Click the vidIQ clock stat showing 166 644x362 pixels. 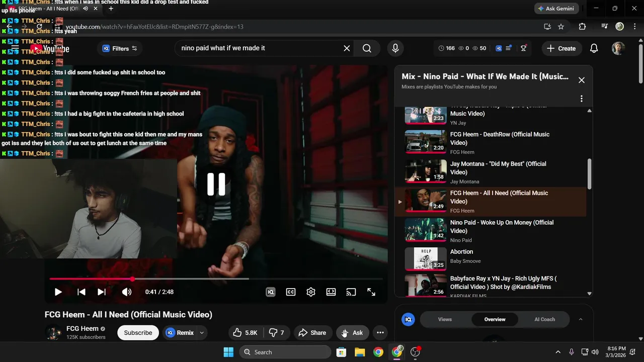click(x=446, y=48)
